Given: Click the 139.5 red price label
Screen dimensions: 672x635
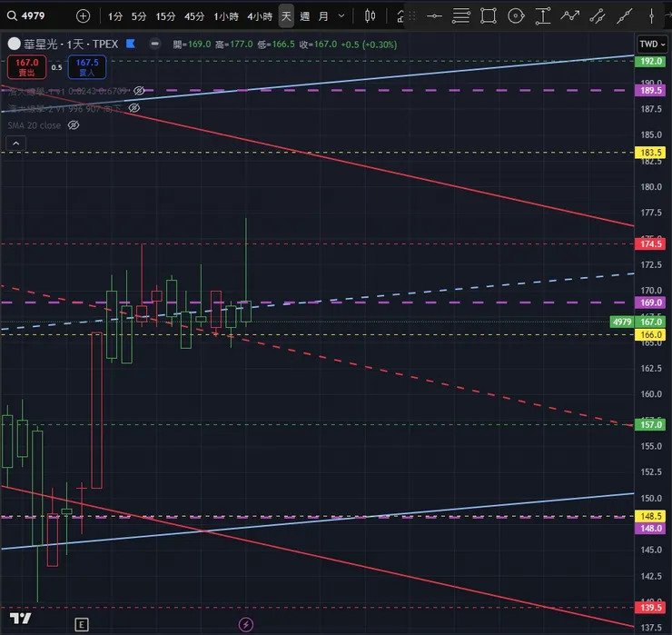Looking at the screenshot, I should click(x=650, y=608).
